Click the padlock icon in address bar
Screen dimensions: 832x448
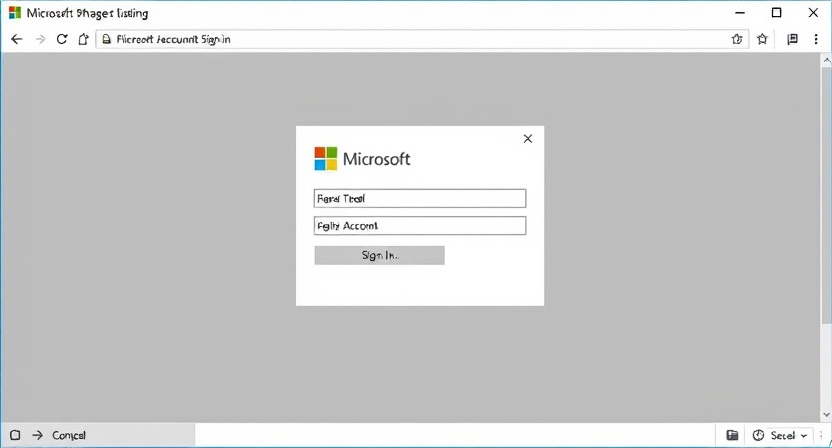(x=107, y=39)
